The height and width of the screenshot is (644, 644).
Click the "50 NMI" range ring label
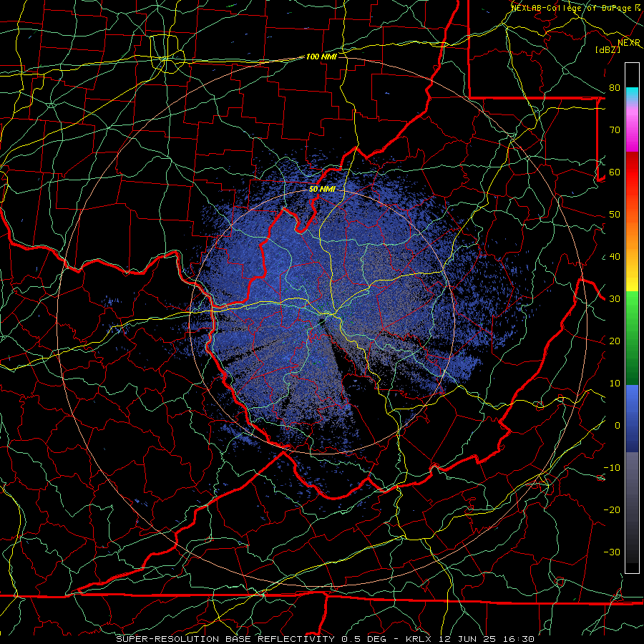point(322,190)
